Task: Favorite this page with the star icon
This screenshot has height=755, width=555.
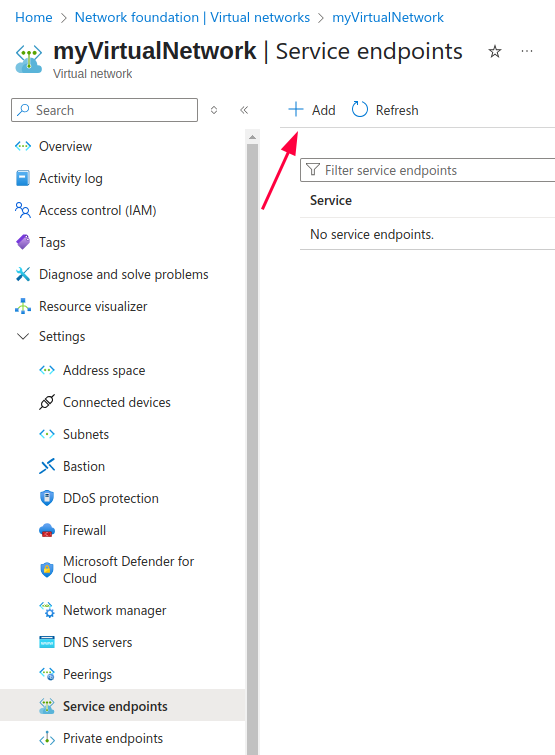Action: pyautogui.click(x=495, y=52)
